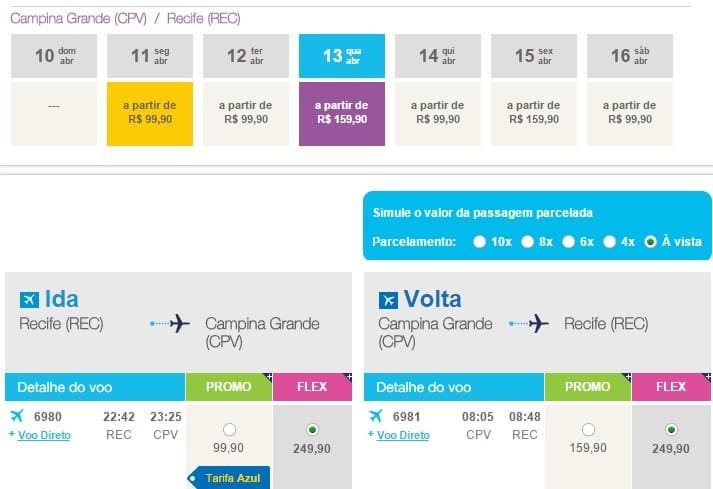Click the Volta airplane icon

[388, 300]
